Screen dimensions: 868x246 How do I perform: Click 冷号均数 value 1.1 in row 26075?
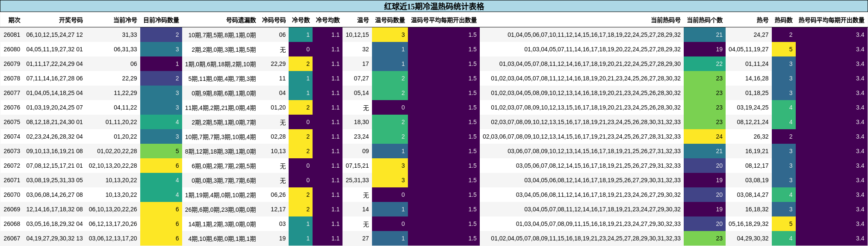(328, 122)
